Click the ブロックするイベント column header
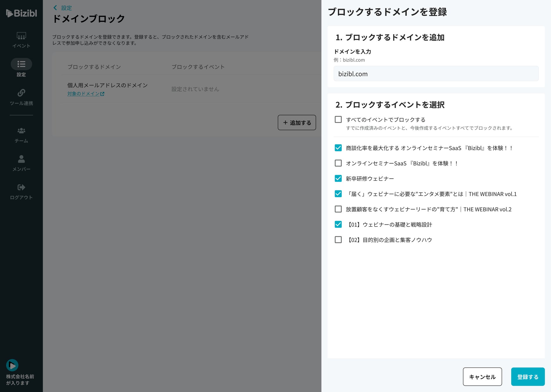The width and height of the screenshot is (551, 392). click(x=198, y=67)
